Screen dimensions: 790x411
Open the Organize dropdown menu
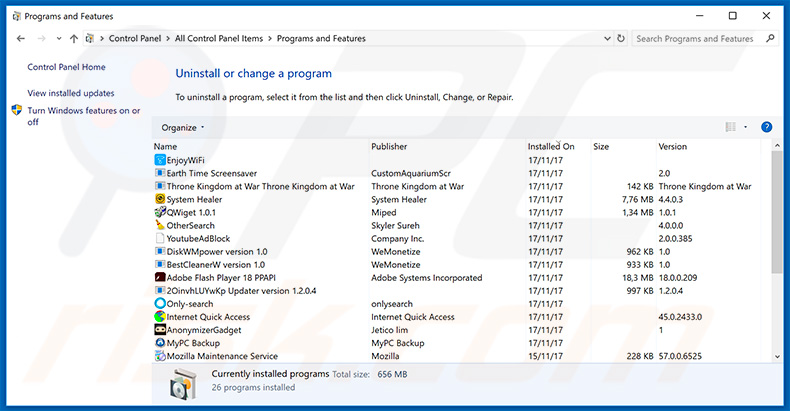[x=182, y=127]
